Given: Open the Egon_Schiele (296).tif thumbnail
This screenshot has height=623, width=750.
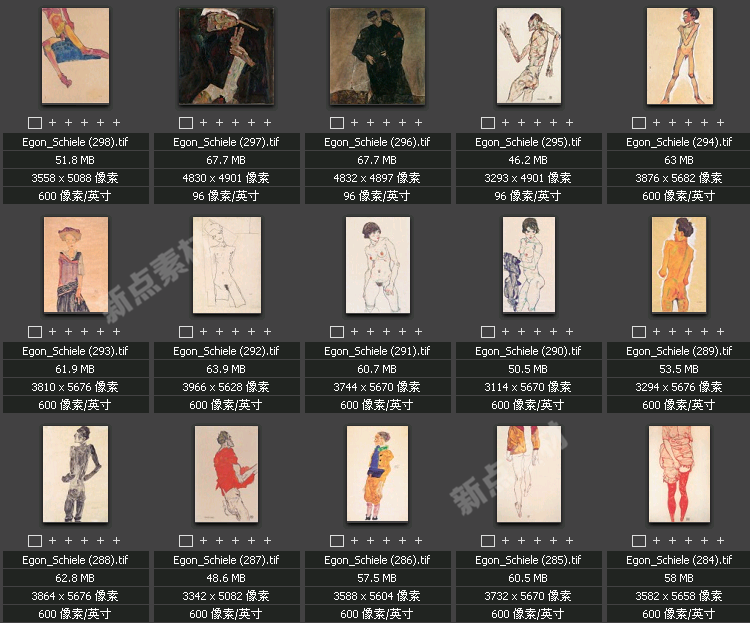Looking at the screenshot, I should (x=377, y=56).
